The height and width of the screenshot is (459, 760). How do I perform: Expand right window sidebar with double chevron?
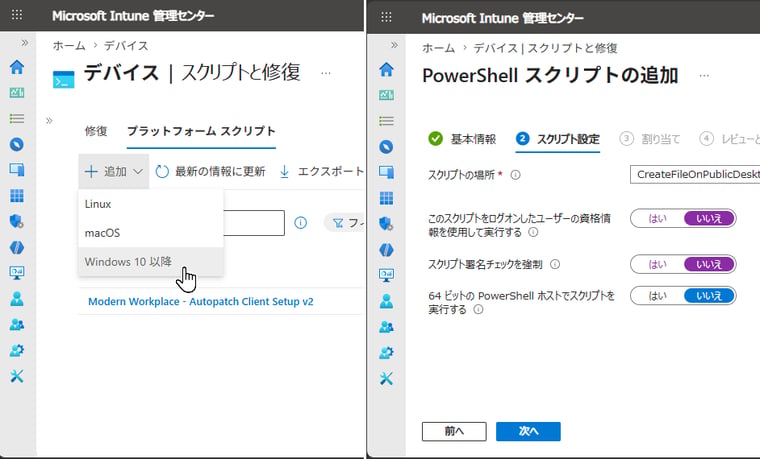pos(394,45)
